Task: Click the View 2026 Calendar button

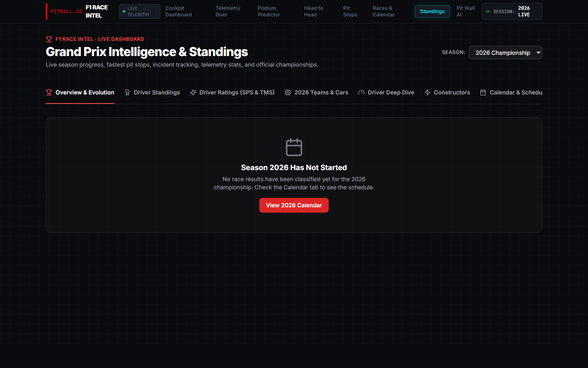Action: 294,205
